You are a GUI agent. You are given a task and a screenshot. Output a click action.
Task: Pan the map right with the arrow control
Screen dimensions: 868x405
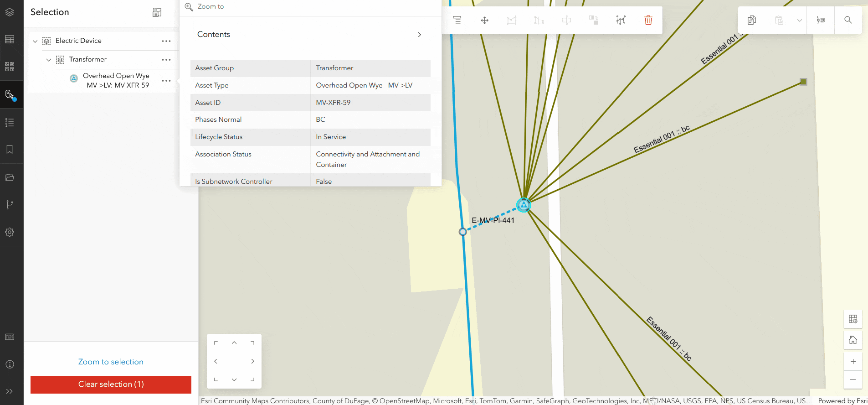click(x=252, y=361)
